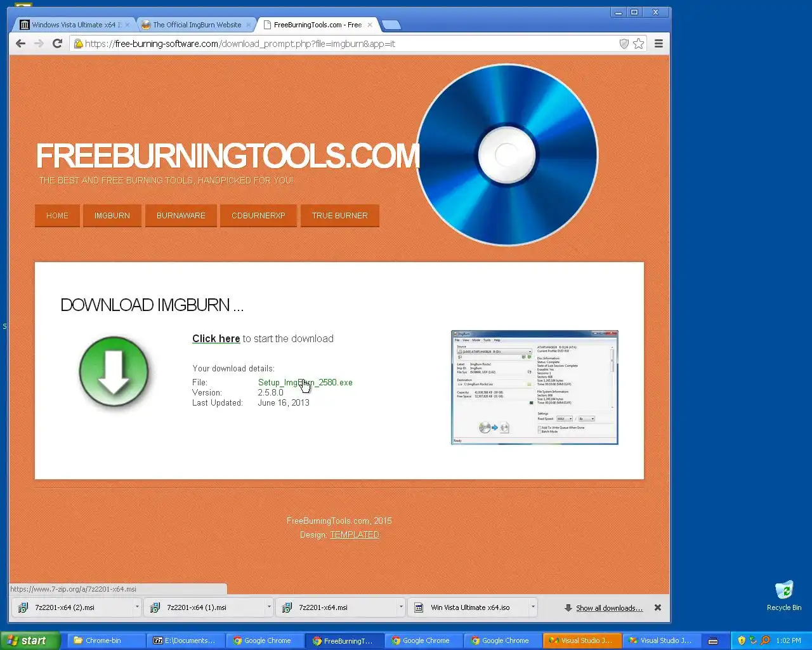Open the Recycle Bin on desktop
The width and height of the screenshot is (812, 650).
pyautogui.click(x=784, y=595)
